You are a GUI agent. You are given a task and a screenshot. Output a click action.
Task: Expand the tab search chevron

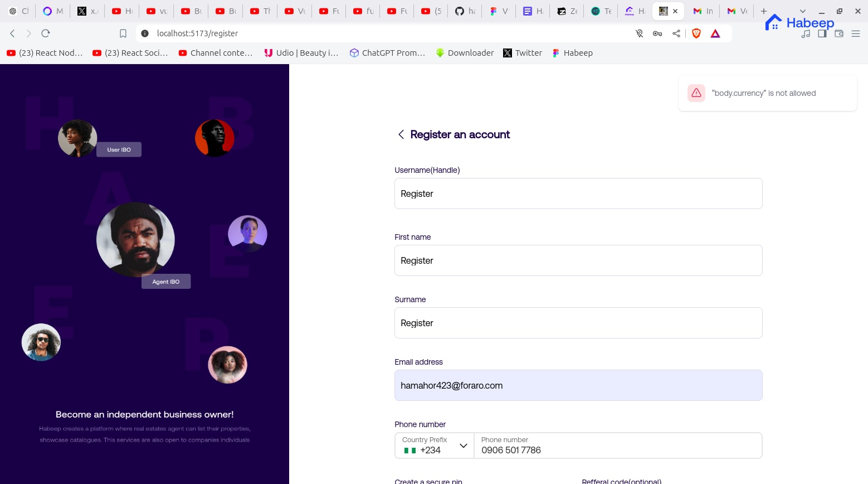pos(802,11)
